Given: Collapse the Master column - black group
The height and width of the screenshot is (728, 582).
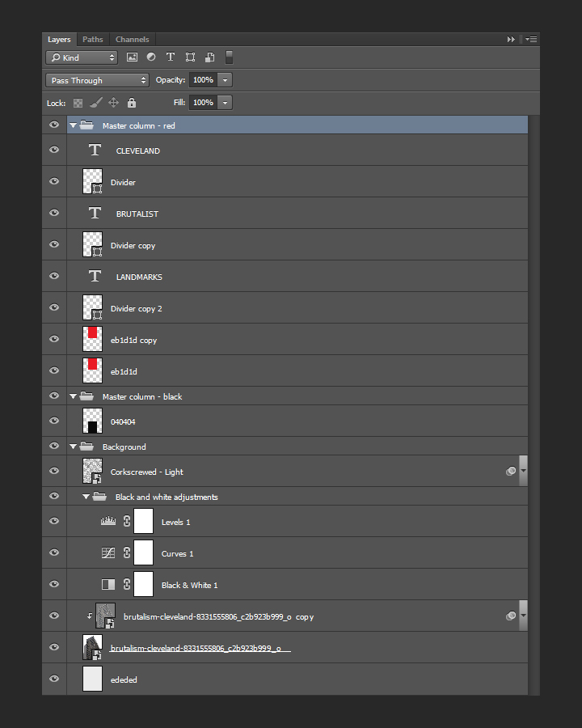Looking at the screenshot, I should point(73,396).
